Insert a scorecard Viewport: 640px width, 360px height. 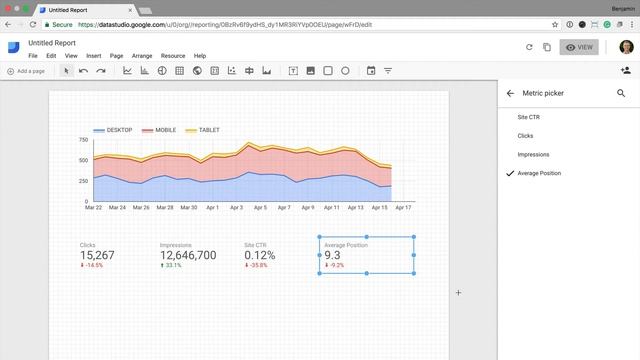[215, 71]
